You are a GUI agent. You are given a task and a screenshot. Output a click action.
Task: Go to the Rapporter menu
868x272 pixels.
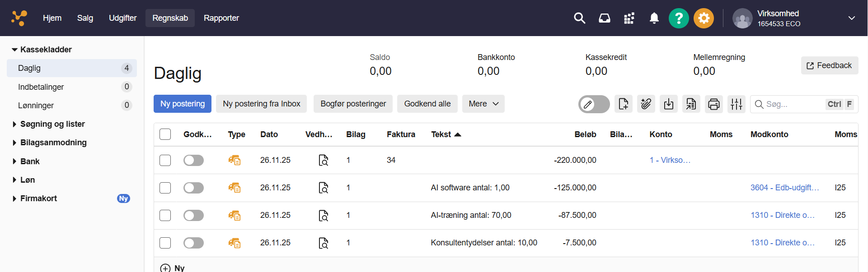pyautogui.click(x=221, y=18)
